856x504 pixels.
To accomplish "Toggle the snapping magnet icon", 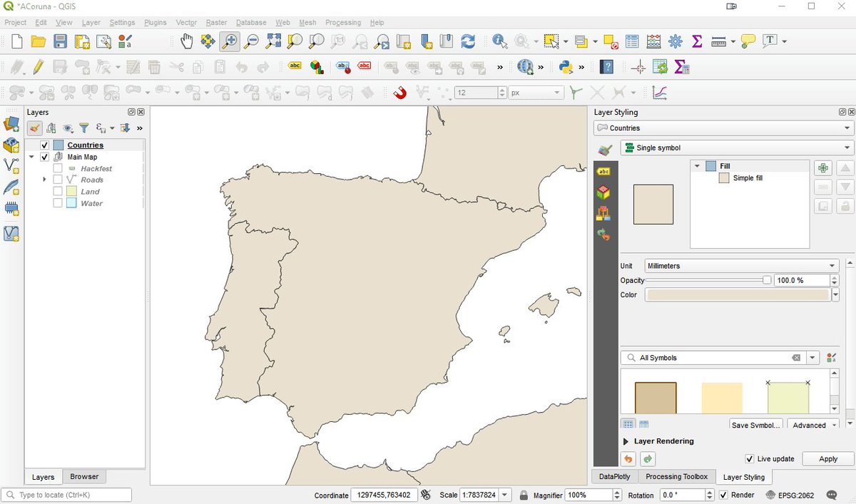I will 400,93.
